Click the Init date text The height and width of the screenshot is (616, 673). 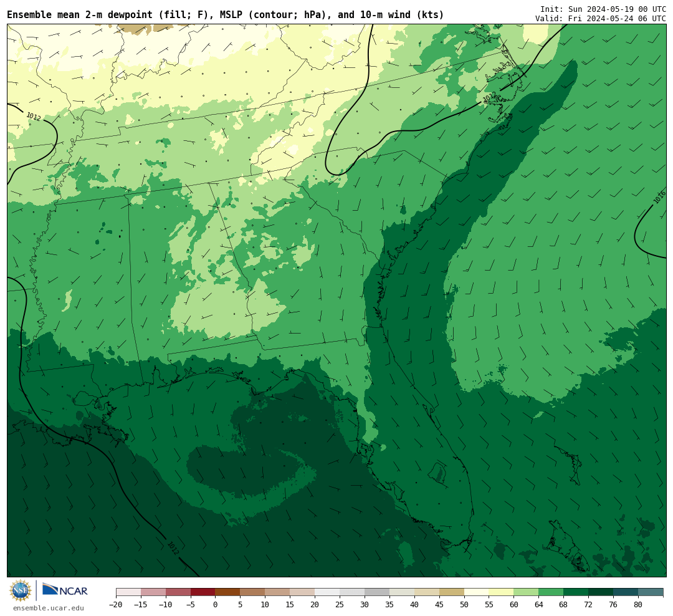603,9
